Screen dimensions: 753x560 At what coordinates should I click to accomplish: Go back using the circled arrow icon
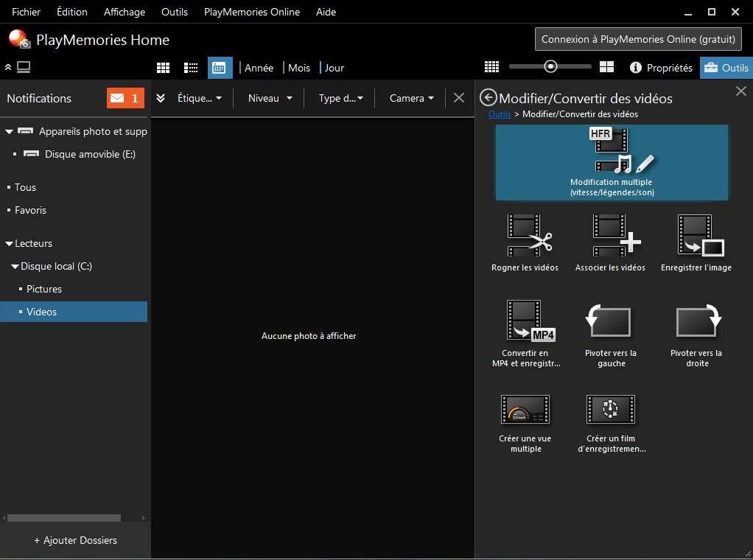tap(488, 97)
